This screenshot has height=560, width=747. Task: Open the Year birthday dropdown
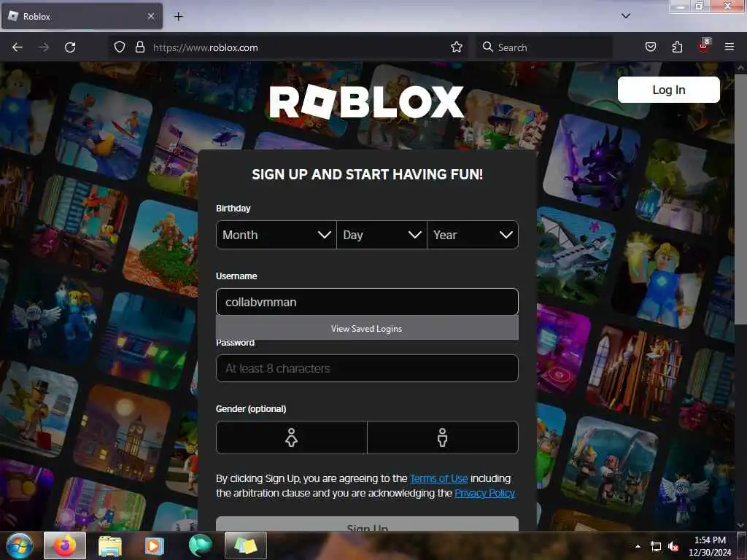pyautogui.click(x=473, y=235)
